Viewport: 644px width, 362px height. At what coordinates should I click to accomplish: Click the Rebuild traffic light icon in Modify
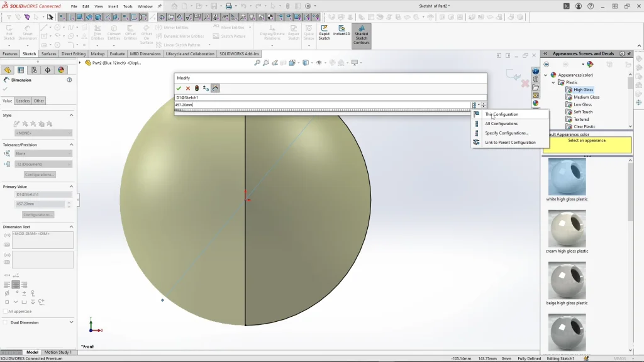[x=197, y=89]
